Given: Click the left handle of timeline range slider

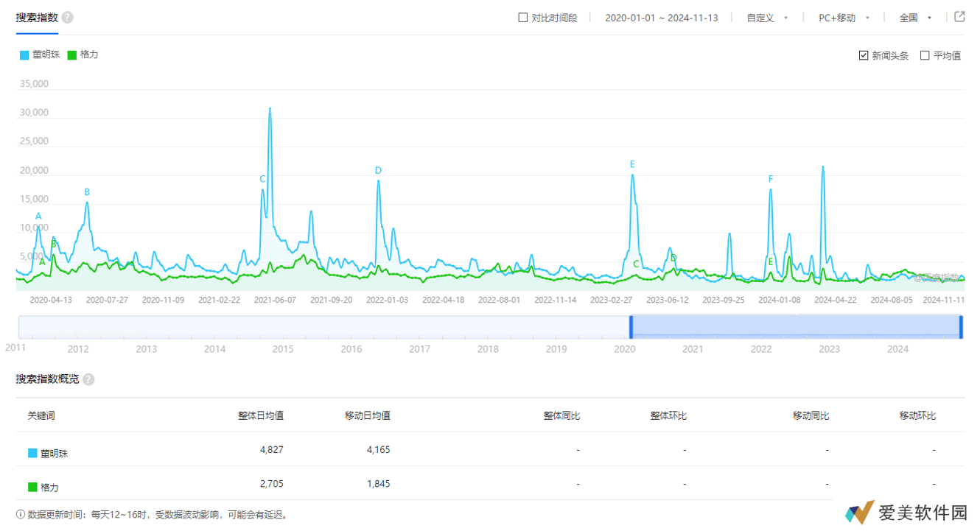Looking at the screenshot, I should (631, 327).
